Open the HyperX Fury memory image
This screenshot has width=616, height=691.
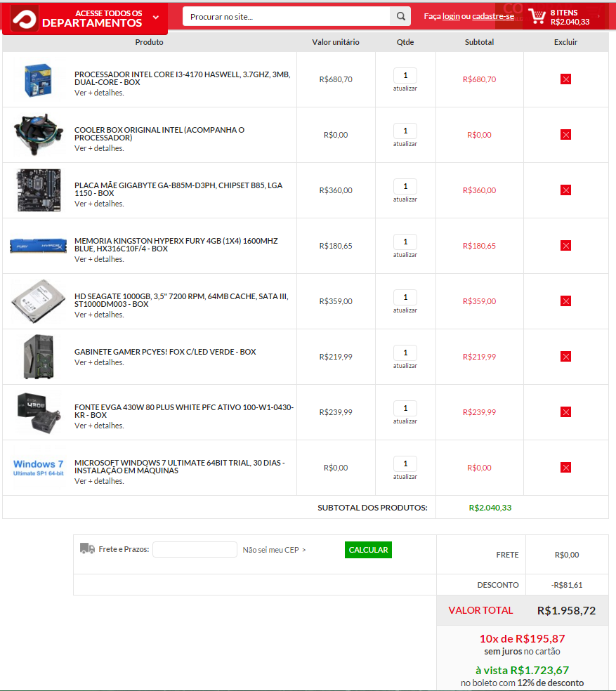coord(39,246)
